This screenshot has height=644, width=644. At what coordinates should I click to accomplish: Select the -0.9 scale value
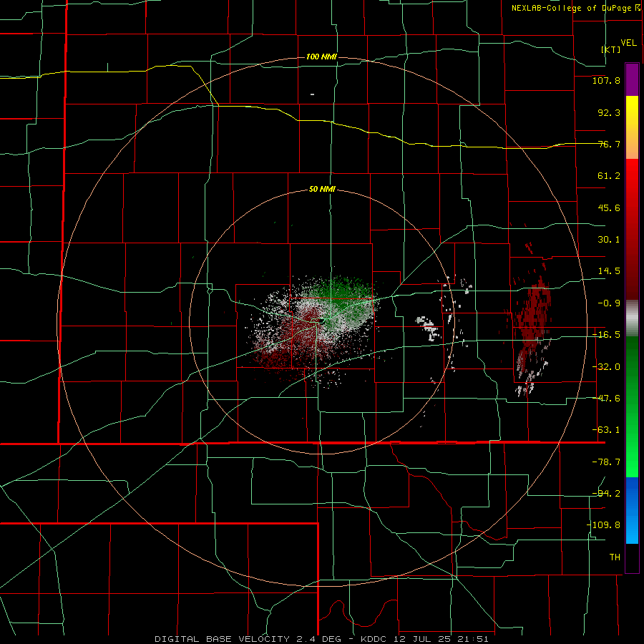coord(609,303)
